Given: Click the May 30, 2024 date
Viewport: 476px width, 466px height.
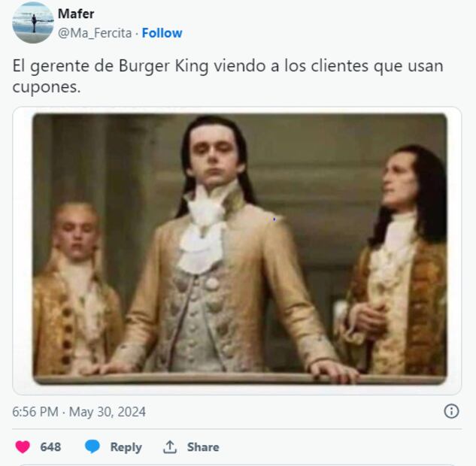Looking at the screenshot, I should pos(108,412).
